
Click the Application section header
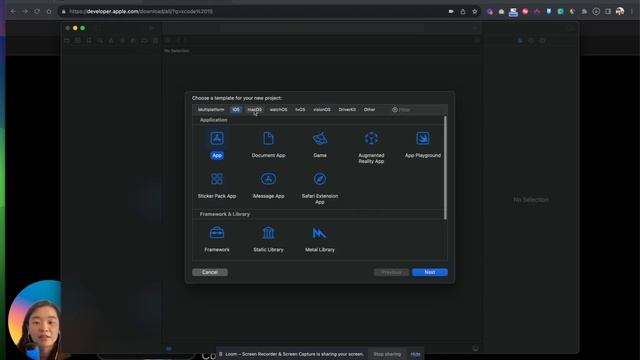click(213, 120)
